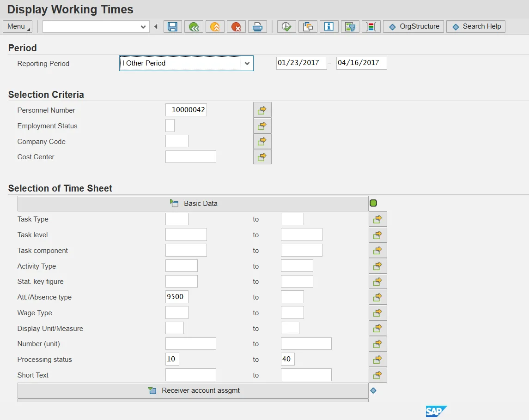
Task: Click the Print icon
Action: click(x=257, y=27)
